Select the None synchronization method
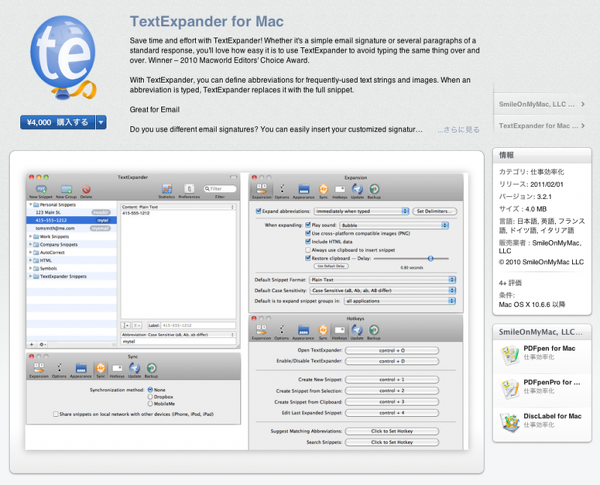The height and width of the screenshot is (485, 600). pyautogui.click(x=150, y=390)
